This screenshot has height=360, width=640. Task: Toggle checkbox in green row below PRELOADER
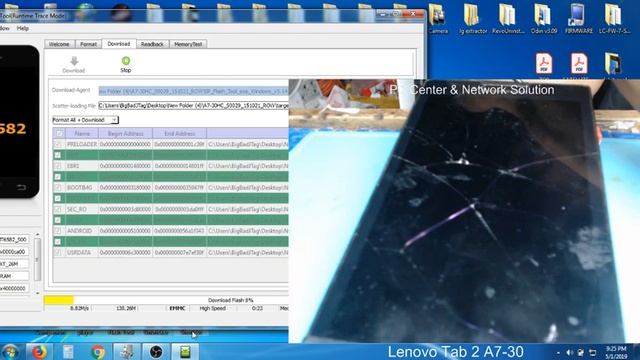coord(58,155)
